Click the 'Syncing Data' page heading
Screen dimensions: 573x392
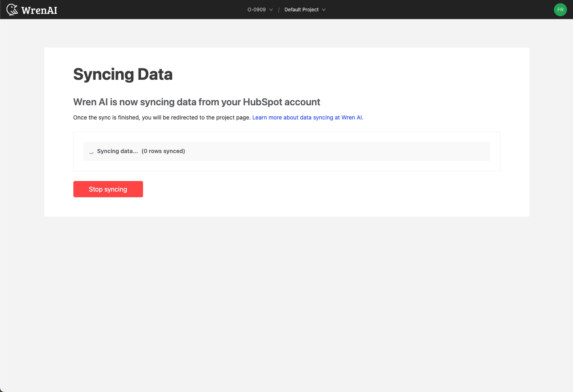coord(123,75)
